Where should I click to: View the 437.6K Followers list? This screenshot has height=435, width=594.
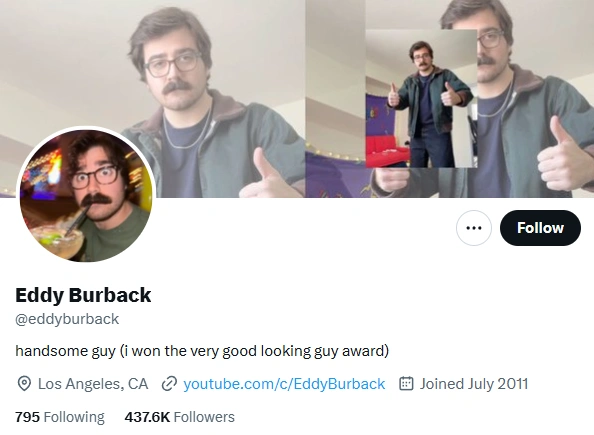tap(180, 417)
